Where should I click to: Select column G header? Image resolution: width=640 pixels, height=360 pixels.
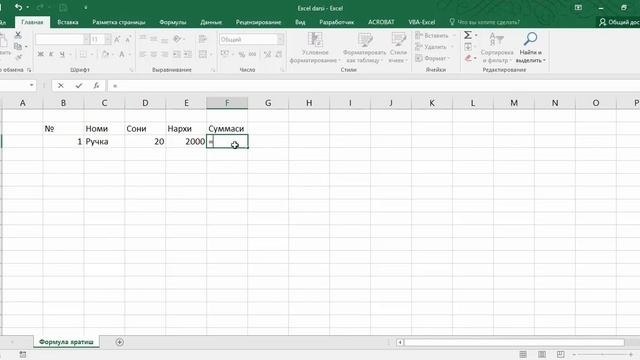coord(268,103)
